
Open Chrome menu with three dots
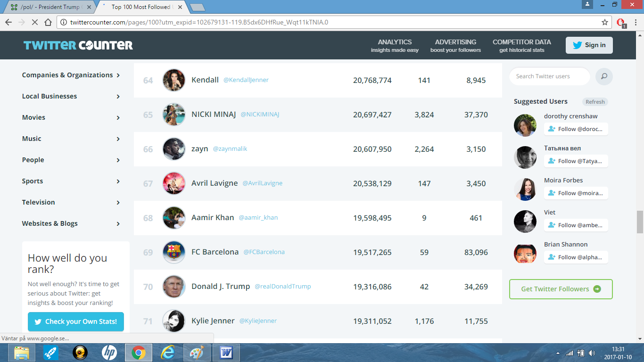635,22
